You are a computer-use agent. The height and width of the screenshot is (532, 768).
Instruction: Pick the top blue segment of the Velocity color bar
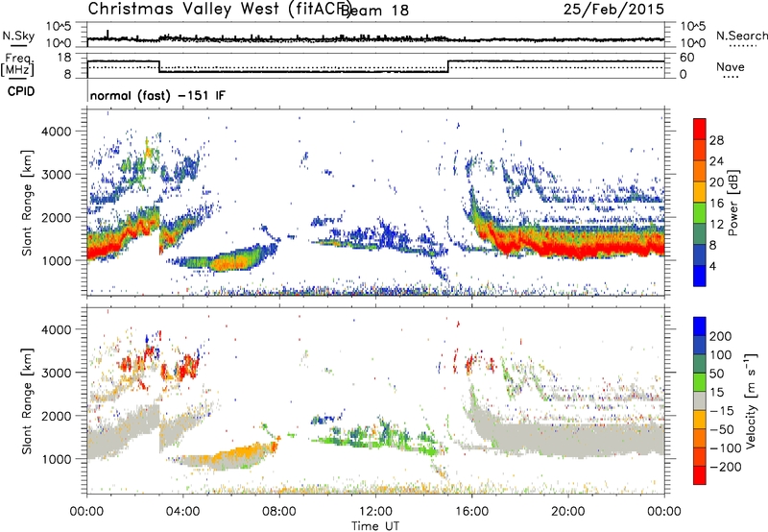[x=700, y=326]
